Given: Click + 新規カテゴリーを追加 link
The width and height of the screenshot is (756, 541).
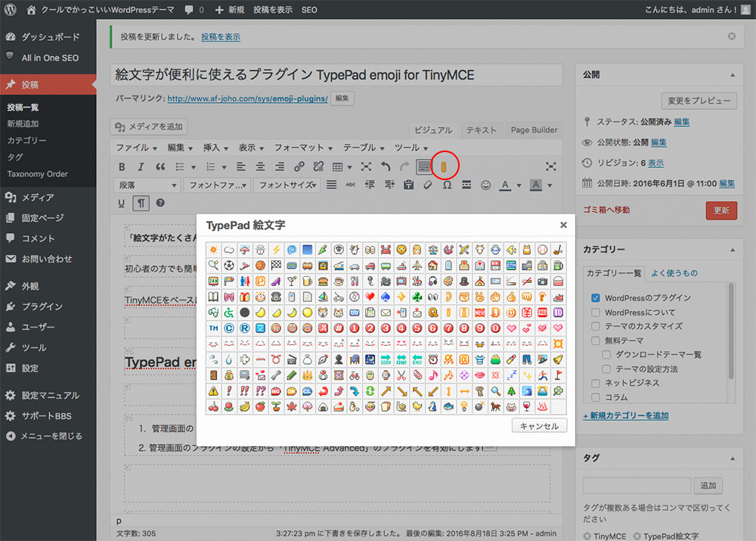Looking at the screenshot, I should point(625,415).
